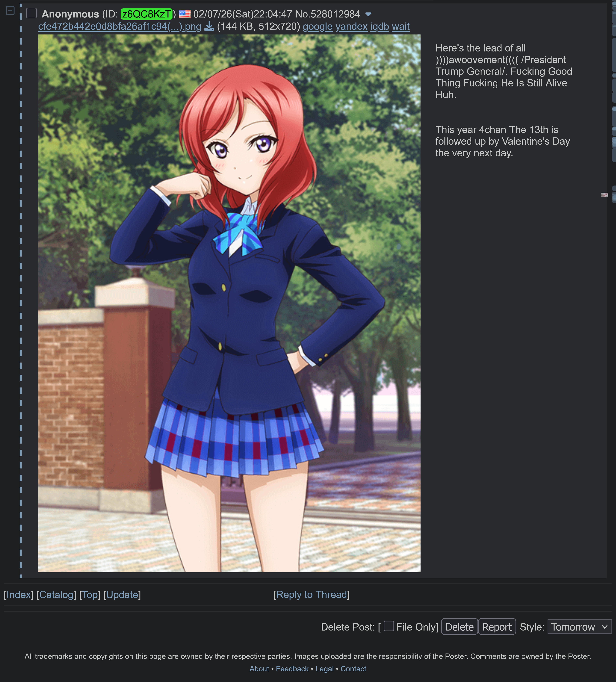Go to board Index
616x682 pixels.
(x=19, y=595)
